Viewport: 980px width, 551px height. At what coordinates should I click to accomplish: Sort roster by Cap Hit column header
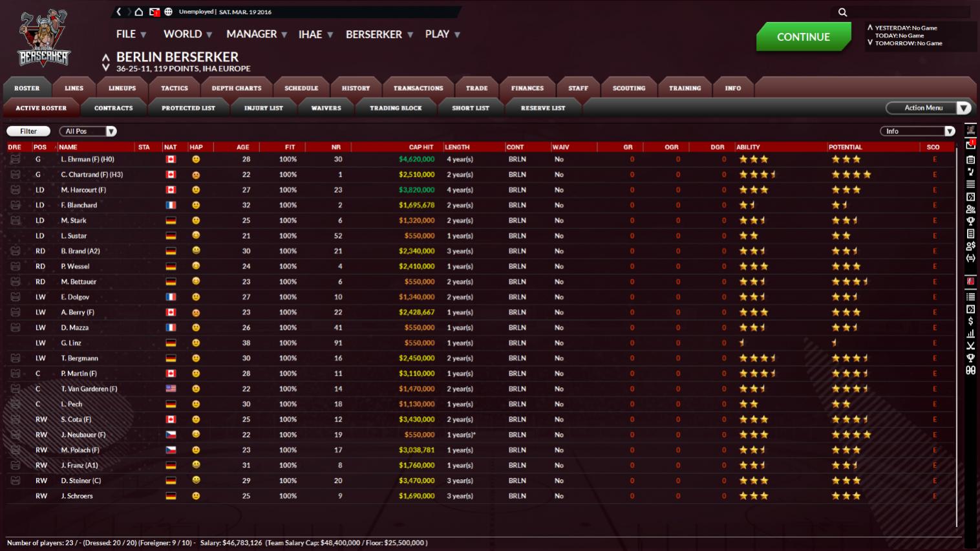coord(421,147)
